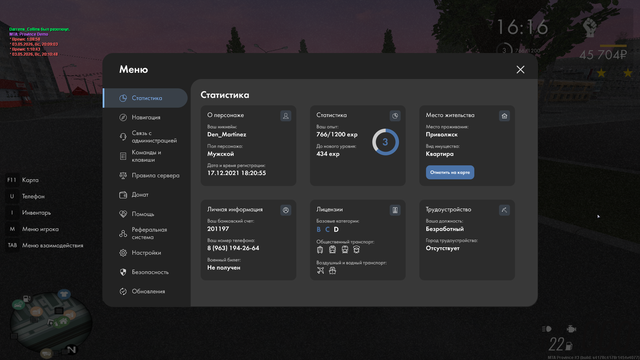Viewport: 640px width, 360px height.
Task: Click the airplane license icon
Action: click(x=320, y=270)
